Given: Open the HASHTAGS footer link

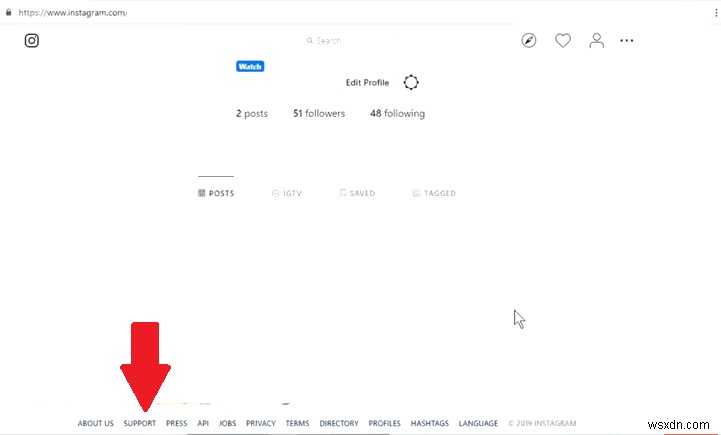Looking at the screenshot, I should click(429, 423).
